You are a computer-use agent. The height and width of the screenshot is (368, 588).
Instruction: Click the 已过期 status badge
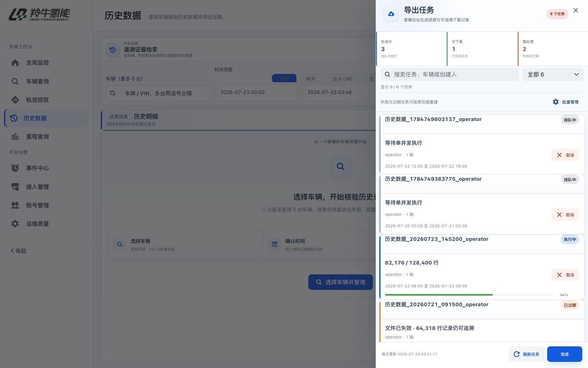[570, 305]
